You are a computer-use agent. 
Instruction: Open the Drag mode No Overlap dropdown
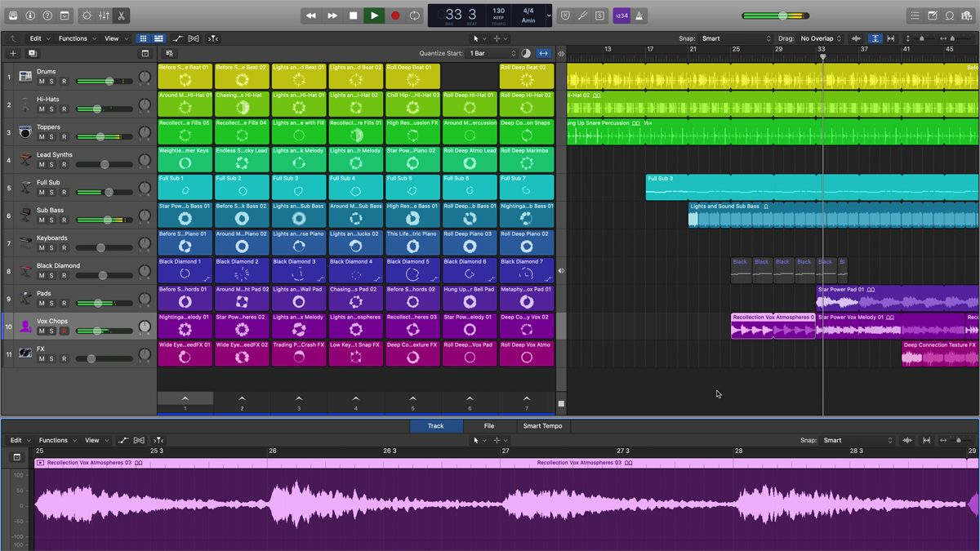pos(821,38)
